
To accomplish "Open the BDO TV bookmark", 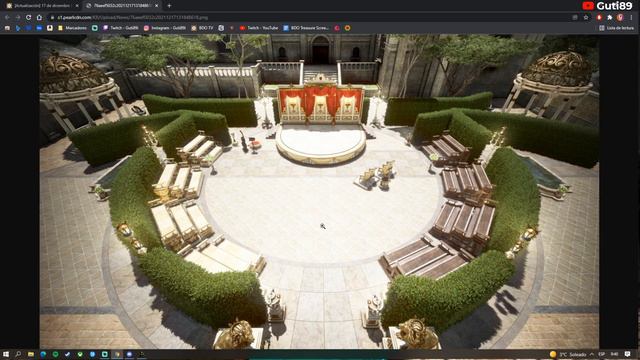I will point(202,28).
